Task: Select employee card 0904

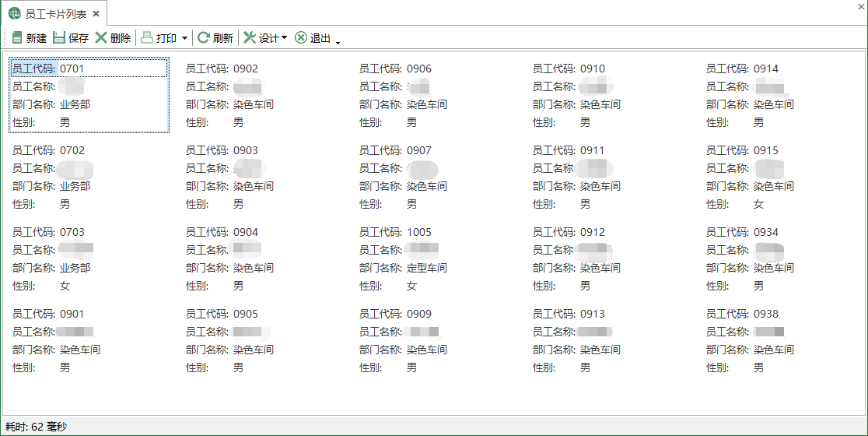Action: [x=262, y=258]
